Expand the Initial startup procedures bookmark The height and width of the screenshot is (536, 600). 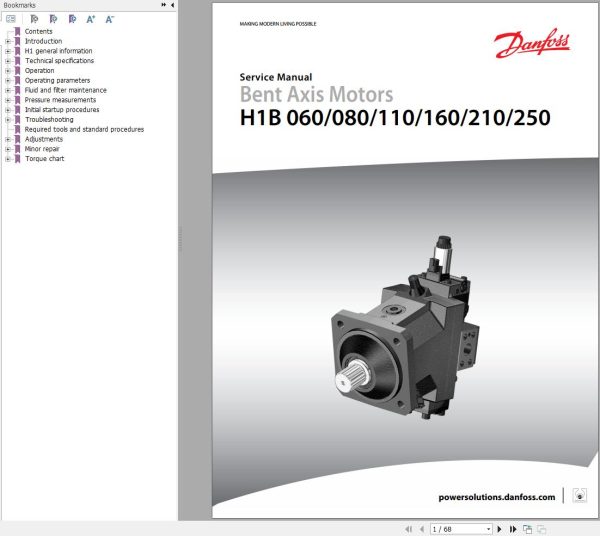pos(8,110)
